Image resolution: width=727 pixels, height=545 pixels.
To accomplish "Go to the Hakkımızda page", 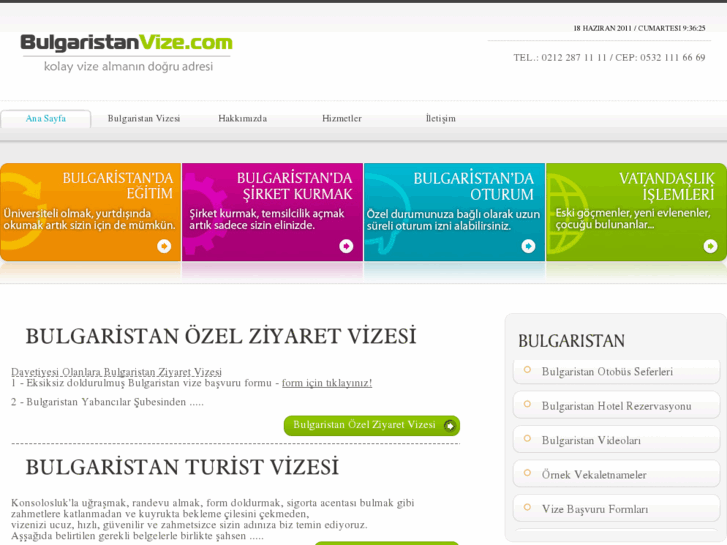I will [242, 119].
